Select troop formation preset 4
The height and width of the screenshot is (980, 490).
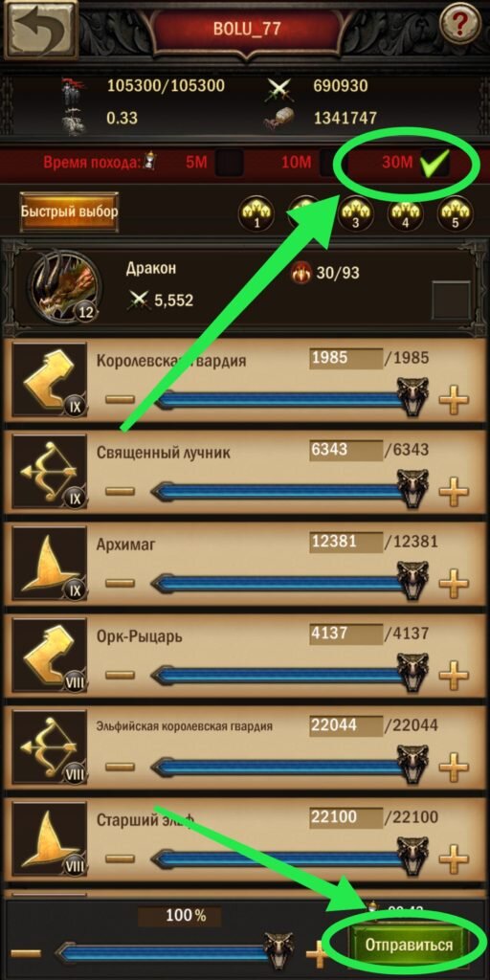click(406, 214)
